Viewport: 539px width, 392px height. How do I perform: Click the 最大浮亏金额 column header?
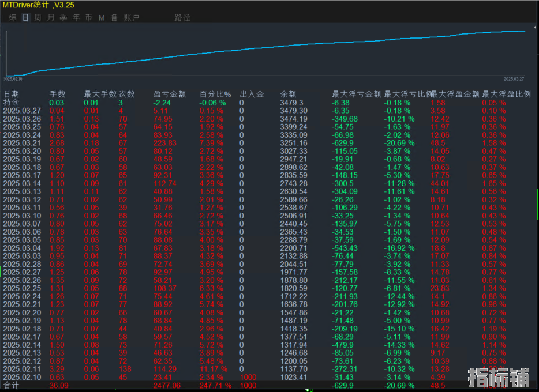[356, 94]
